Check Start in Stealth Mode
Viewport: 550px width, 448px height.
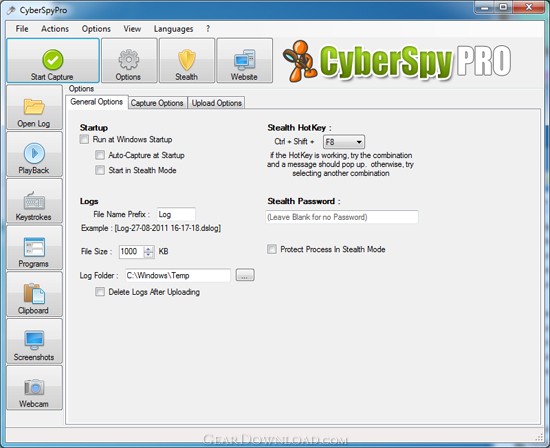point(100,170)
